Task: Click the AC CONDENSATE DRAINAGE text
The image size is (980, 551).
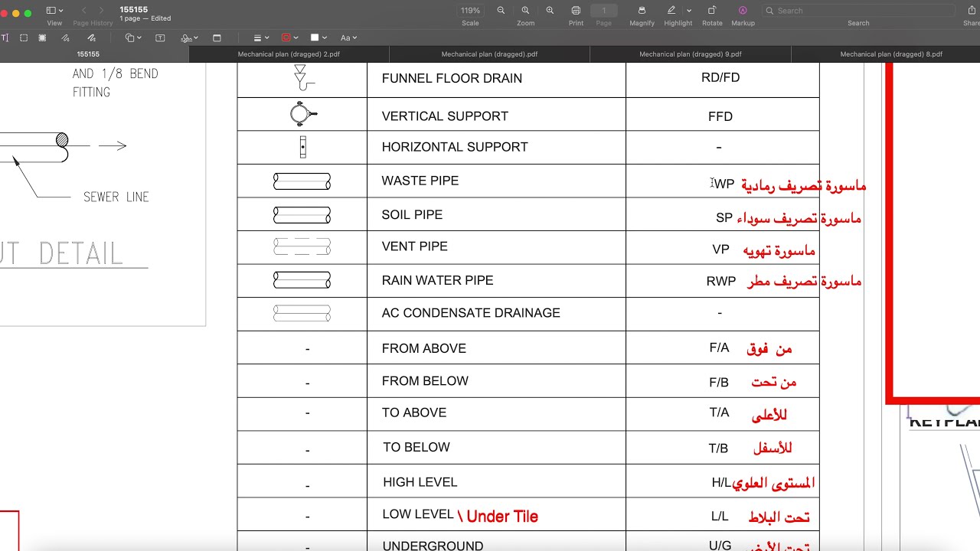Action: [471, 313]
